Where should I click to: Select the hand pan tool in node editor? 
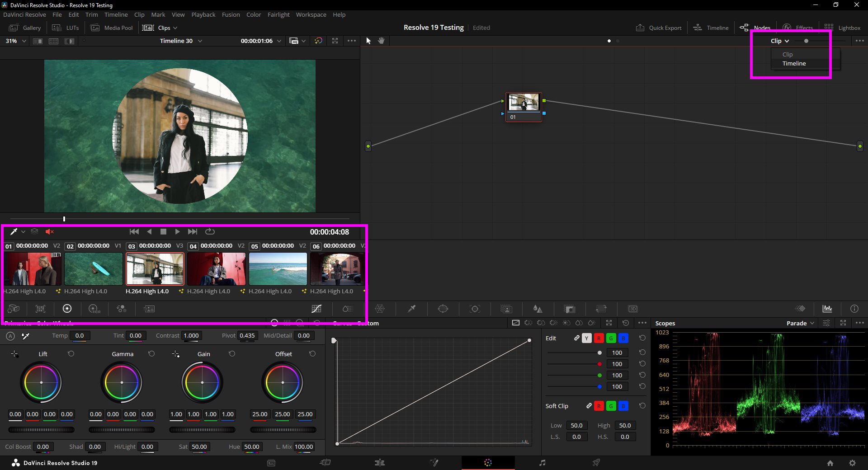pos(382,41)
